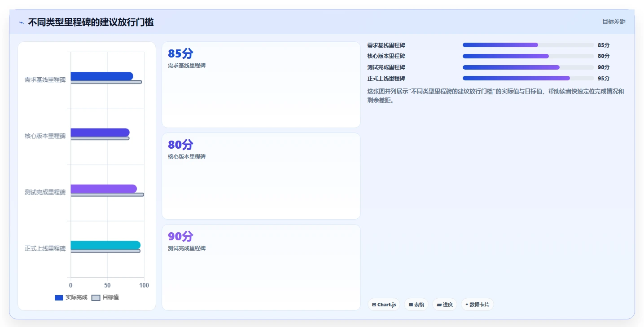
Task: Open the 90分 data card
Action: tap(261, 267)
